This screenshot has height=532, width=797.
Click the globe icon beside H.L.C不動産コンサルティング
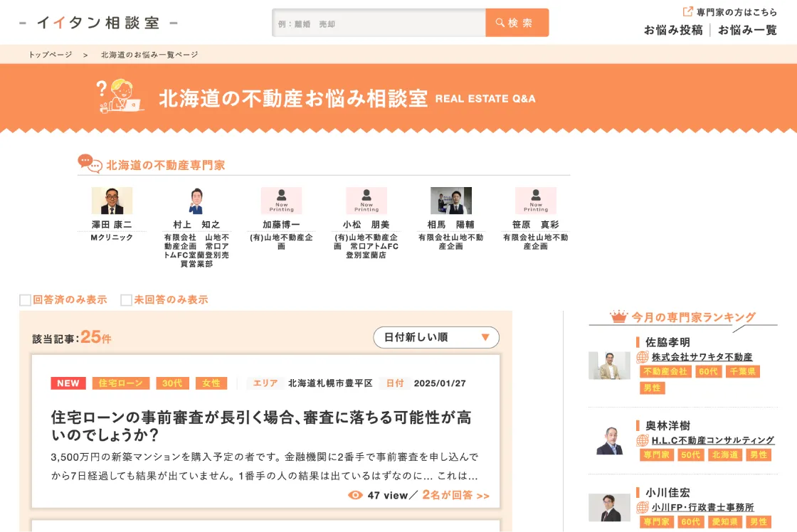(x=643, y=440)
